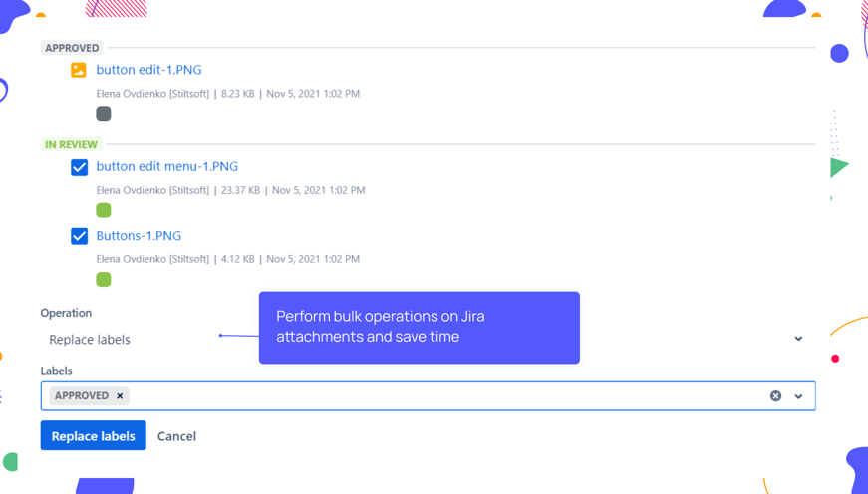Uncheck the button edit menu-1.PNG checkbox

80,167
